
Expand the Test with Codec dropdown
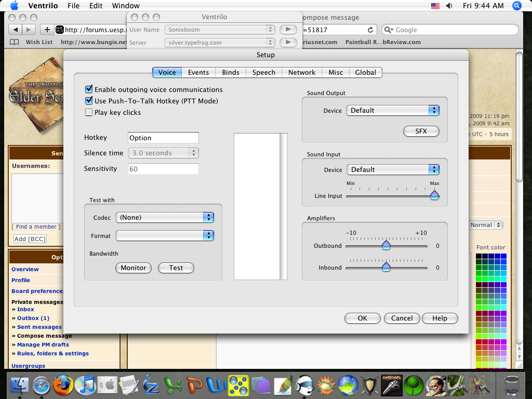coord(165,218)
